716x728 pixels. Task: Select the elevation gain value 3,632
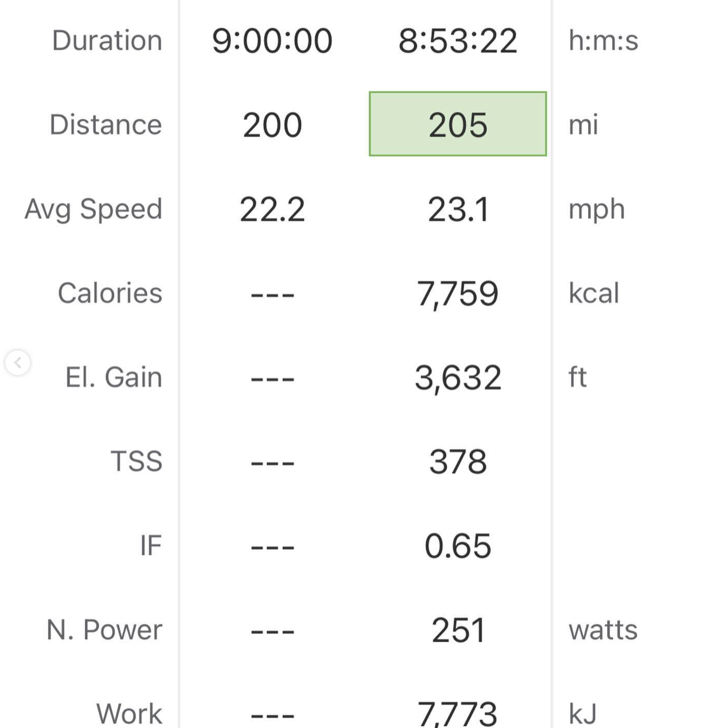tap(458, 378)
